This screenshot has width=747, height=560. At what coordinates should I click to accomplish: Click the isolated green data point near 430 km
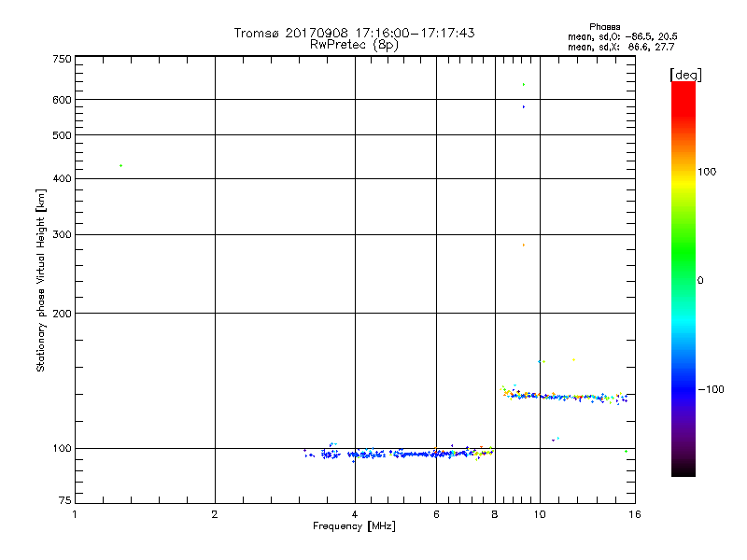(121, 166)
